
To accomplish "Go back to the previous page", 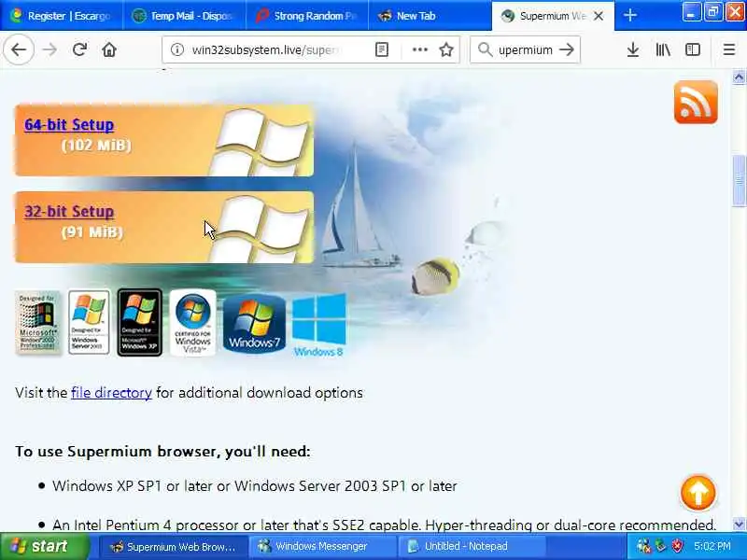I will [19, 49].
